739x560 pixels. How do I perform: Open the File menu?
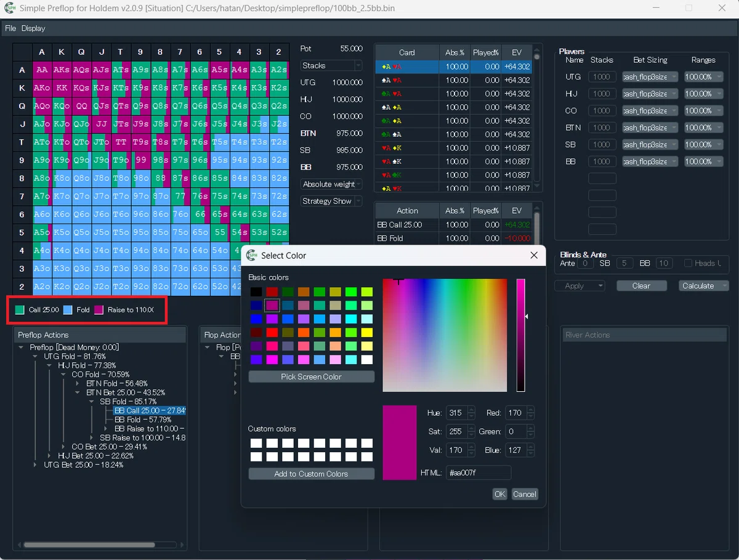pyautogui.click(x=10, y=28)
